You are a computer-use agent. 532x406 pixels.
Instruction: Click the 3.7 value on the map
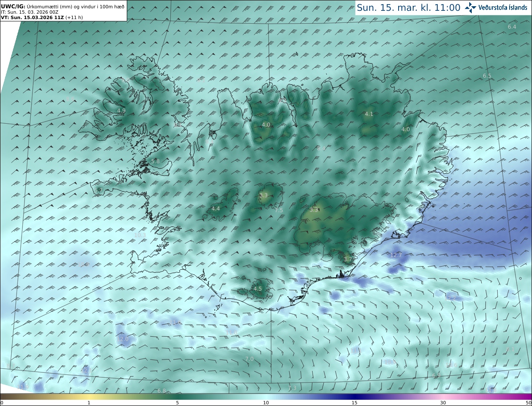pyautogui.click(x=348, y=259)
